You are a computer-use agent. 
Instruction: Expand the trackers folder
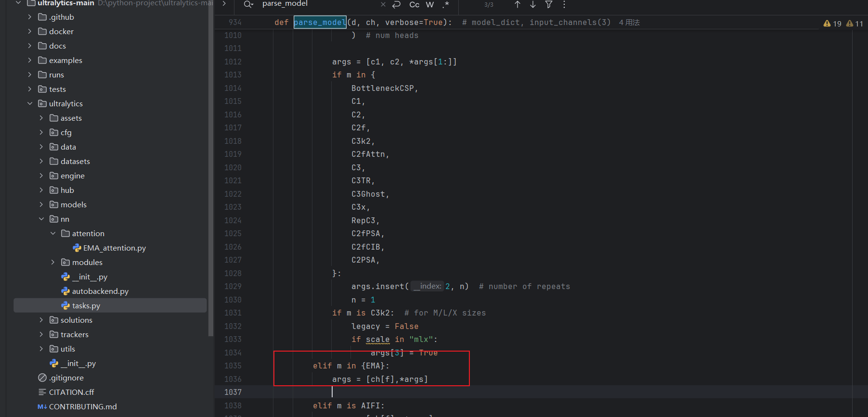(41, 334)
